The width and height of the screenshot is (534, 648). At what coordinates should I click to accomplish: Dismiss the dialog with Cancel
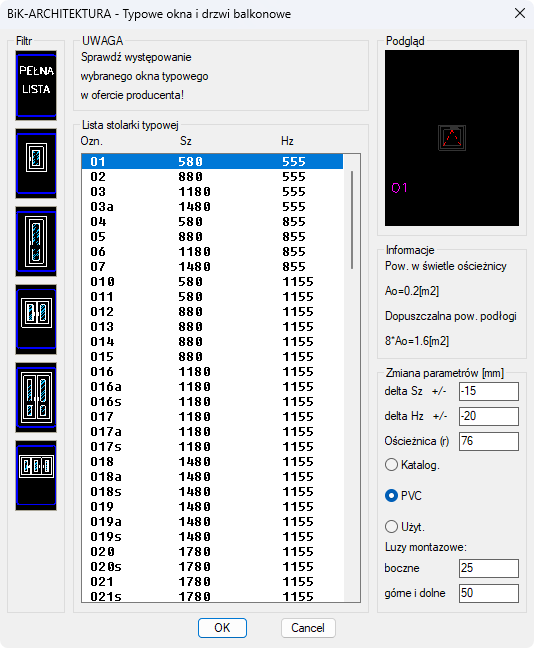click(308, 628)
